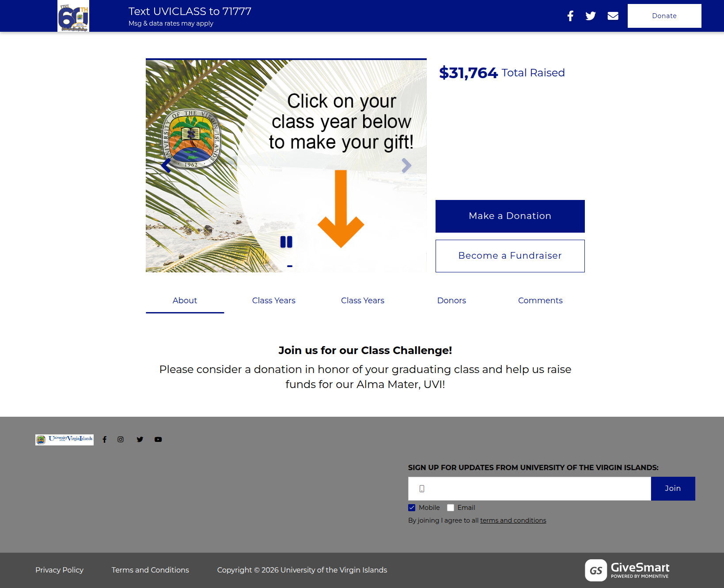Click the GiveSmart logo in the footer
Screen dimensions: 724x588
(627, 570)
